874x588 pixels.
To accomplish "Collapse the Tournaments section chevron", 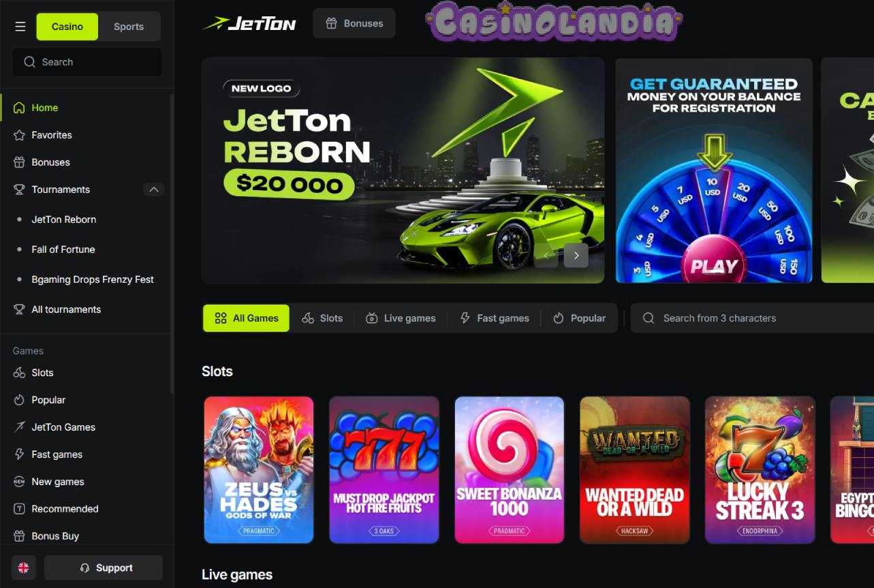I will tap(153, 189).
